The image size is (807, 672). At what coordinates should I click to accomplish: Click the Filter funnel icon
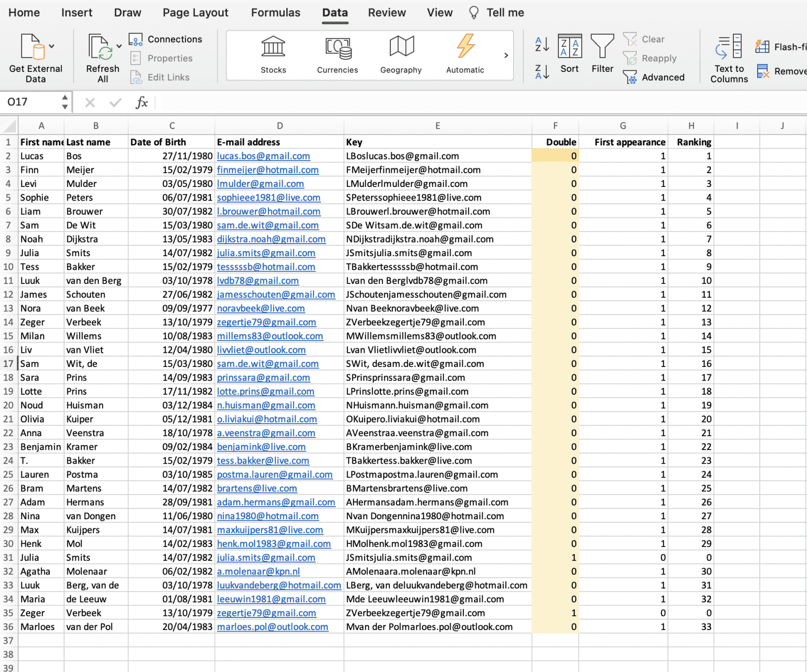pyautogui.click(x=602, y=47)
